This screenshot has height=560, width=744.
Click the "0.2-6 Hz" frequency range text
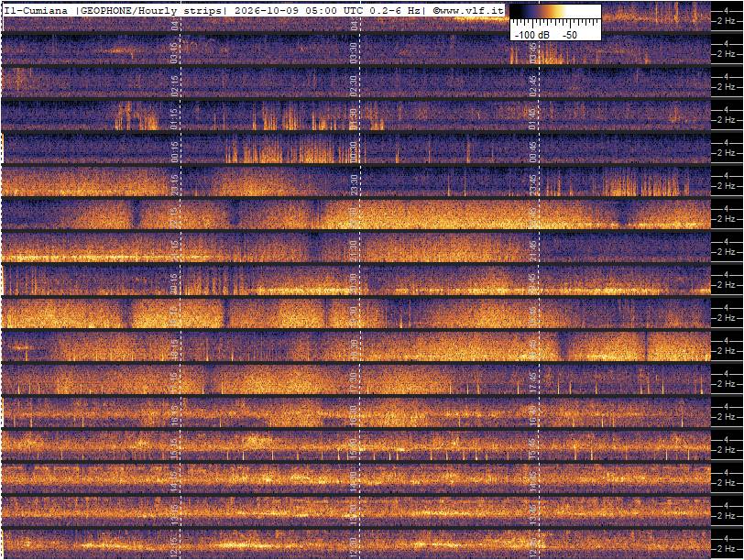(395, 10)
